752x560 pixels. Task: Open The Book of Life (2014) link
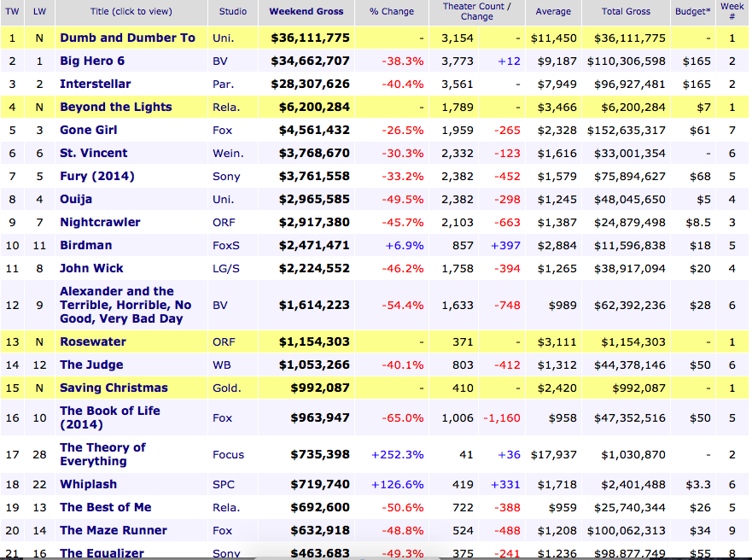point(110,417)
